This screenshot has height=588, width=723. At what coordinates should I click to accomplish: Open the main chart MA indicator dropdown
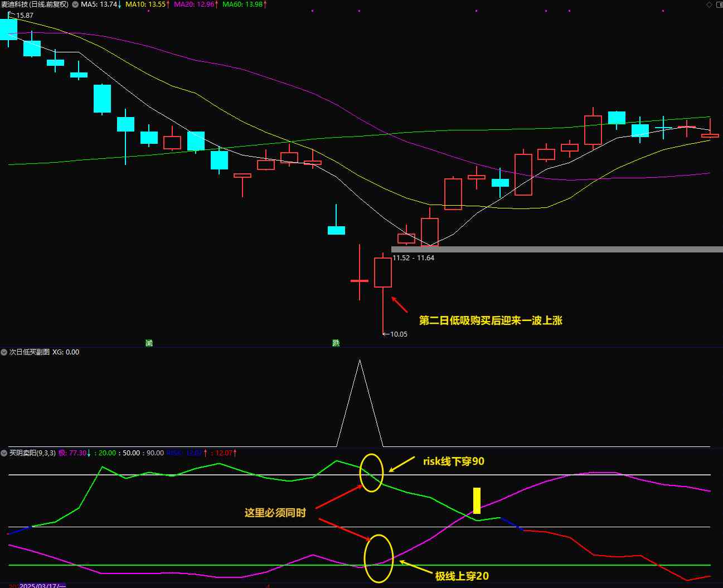coord(75,4)
